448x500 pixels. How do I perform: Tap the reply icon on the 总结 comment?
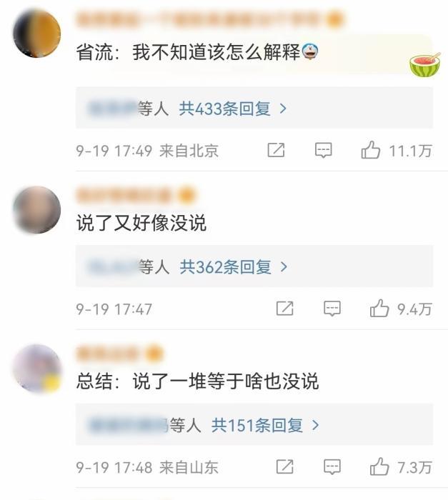click(332, 467)
